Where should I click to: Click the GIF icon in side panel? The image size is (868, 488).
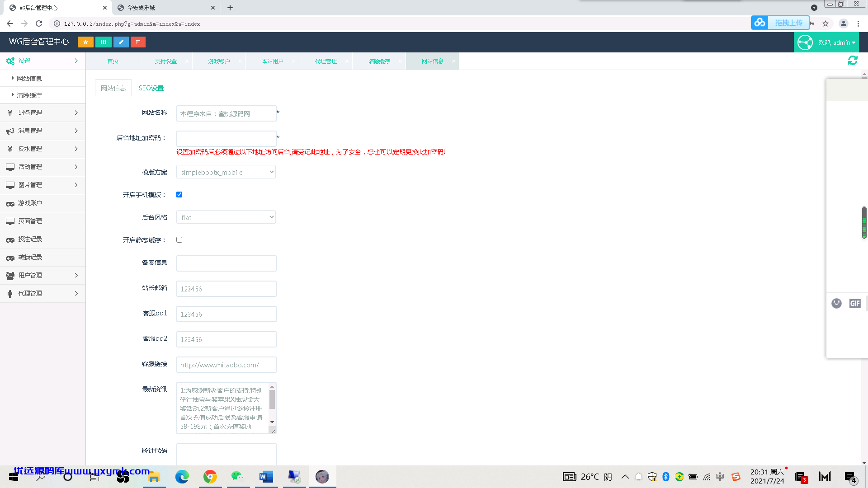tap(855, 304)
